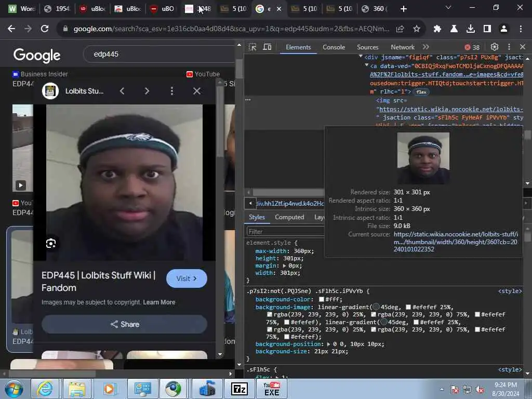This screenshot has width=532, height=399.
Task: Click the flex badge in the Elements tree
Action: [421, 92]
